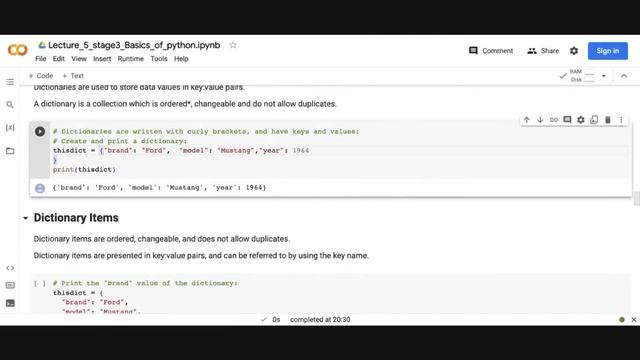
Task: Open the command palette icon
Action: tap(10, 285)
